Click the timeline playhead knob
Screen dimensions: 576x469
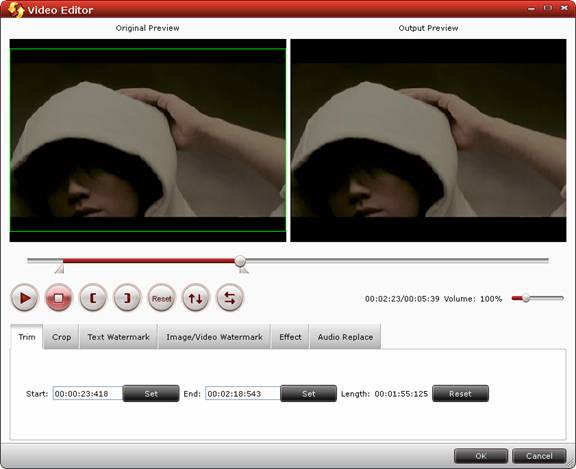tap(240, 261)
